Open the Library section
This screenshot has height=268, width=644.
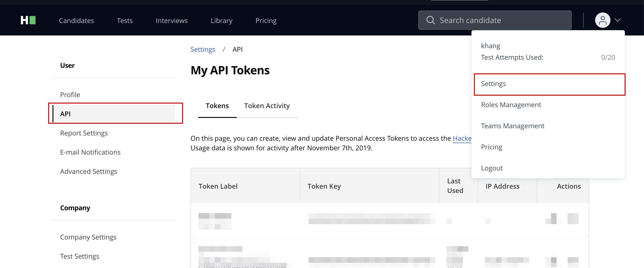(x=221, y=21)
